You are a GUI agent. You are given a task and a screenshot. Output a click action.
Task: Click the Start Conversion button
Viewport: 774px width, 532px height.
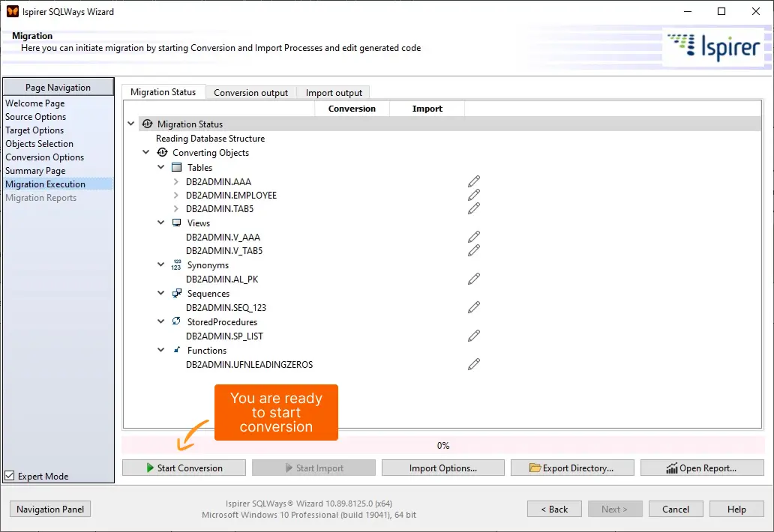[x=184, y=468]
